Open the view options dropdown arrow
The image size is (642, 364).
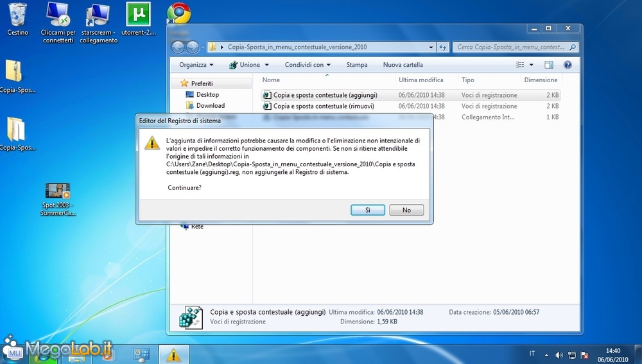(x=532, y=65)
